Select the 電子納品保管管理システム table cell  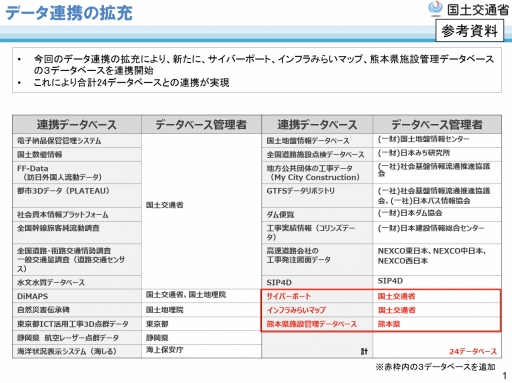[77, 141]
